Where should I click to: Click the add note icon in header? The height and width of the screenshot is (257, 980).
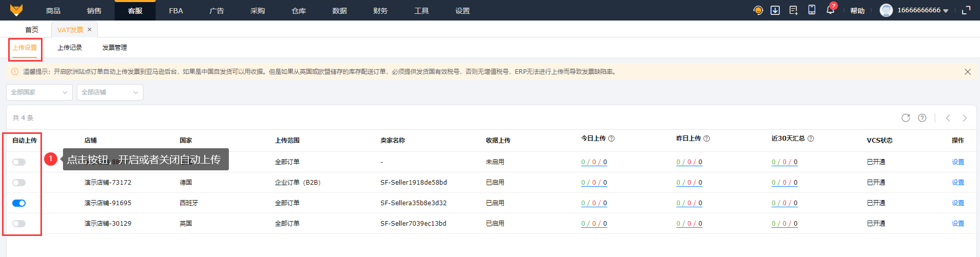pos(794,10)
